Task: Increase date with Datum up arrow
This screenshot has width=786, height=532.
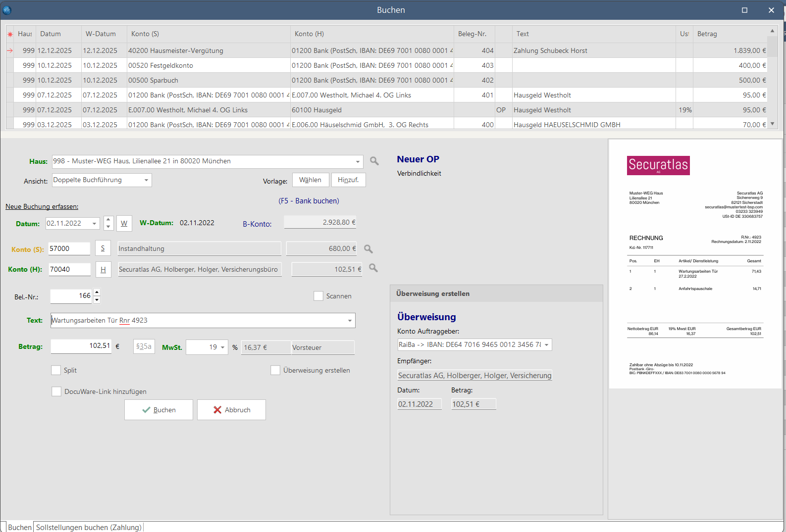Action: coord(108,220)
